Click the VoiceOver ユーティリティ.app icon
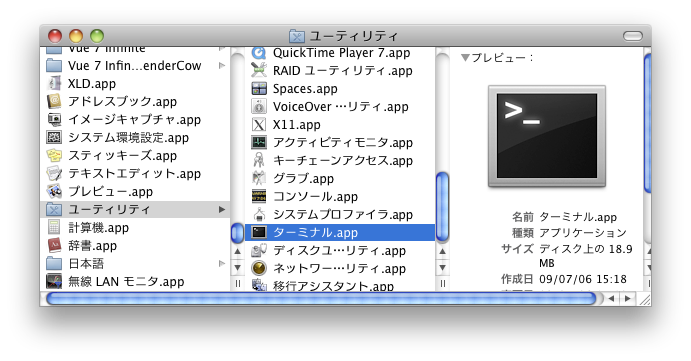This screenshot has height=361, width=691. tap(259, 107)
